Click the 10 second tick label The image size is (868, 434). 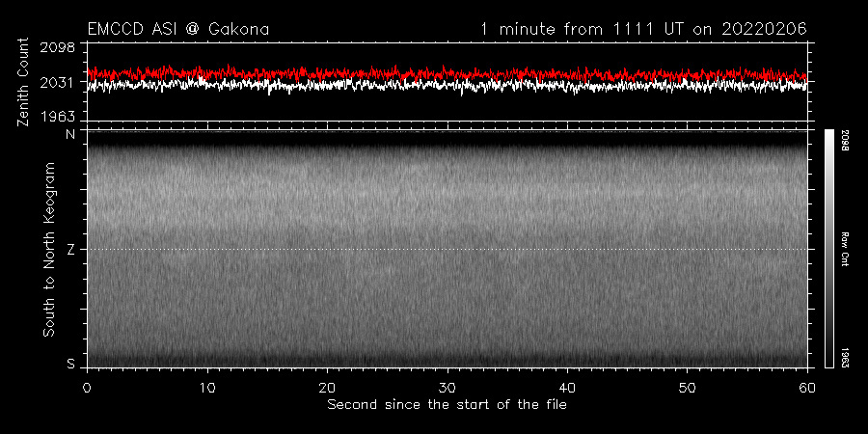click(x=207, y=388)
